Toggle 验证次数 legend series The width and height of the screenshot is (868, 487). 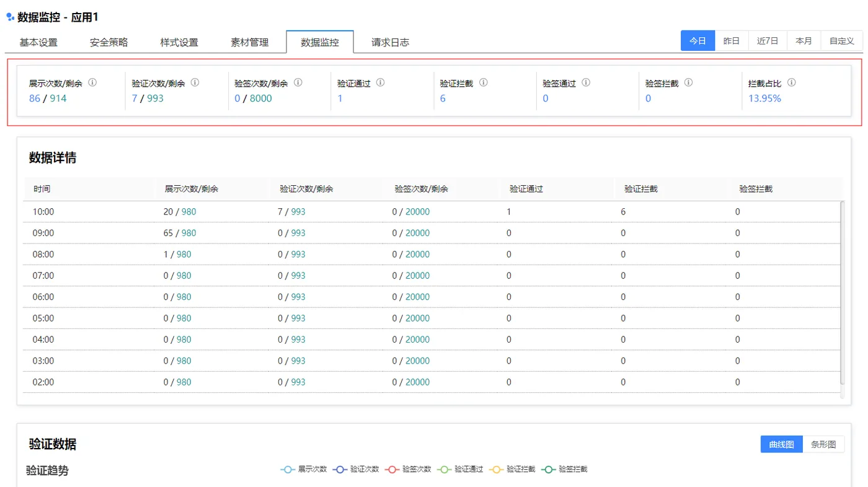(x=356, y=470)
